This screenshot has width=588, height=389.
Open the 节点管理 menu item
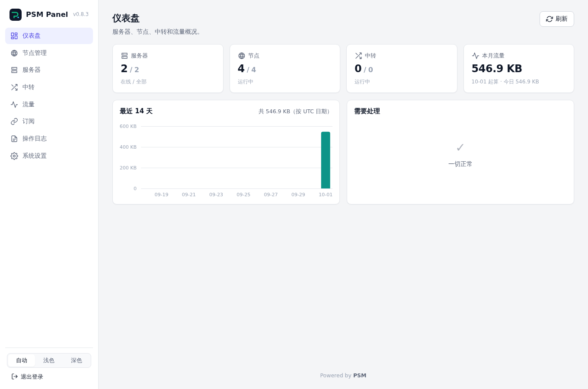49,53
